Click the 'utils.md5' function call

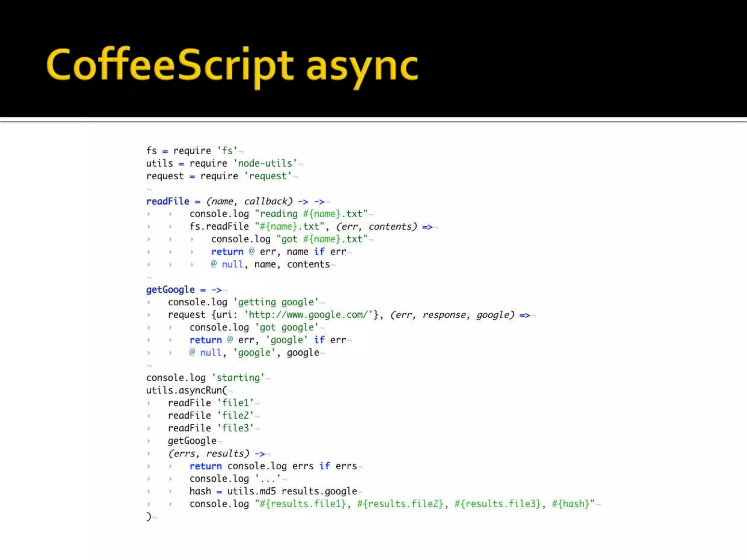(251, 491)
